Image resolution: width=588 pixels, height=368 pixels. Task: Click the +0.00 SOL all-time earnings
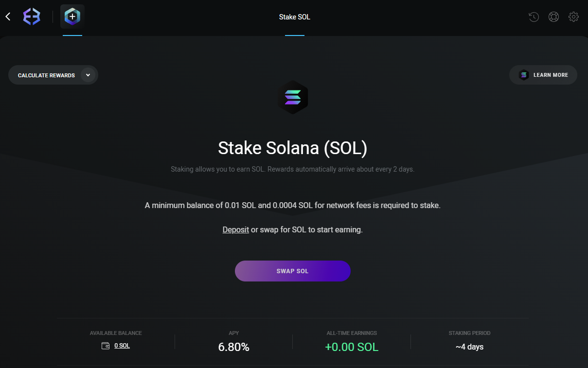(352, 347)
